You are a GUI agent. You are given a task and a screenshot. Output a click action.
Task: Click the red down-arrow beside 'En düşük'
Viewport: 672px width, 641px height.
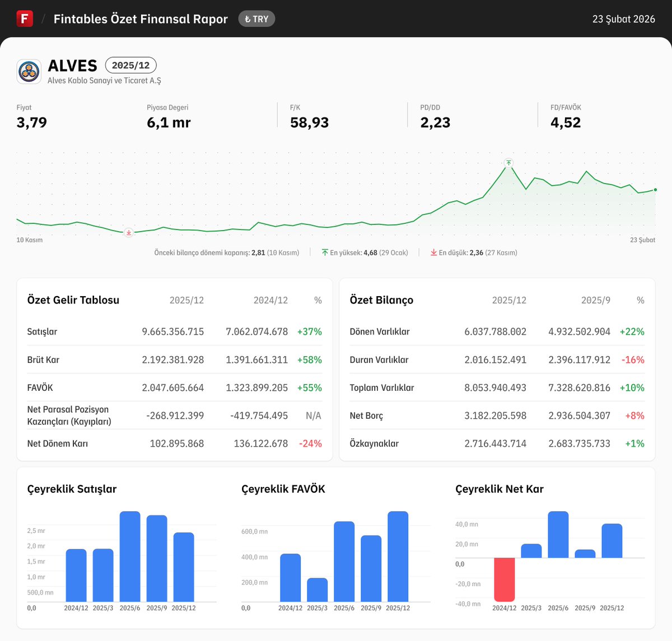pos(433,252)
